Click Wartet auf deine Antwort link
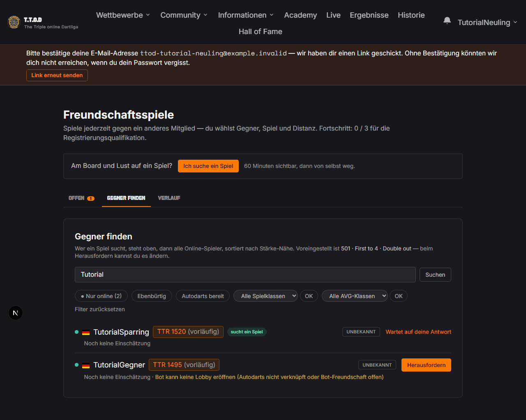Image resolution: width=526 pixels, height=420 pixels. tap(418, 332)
